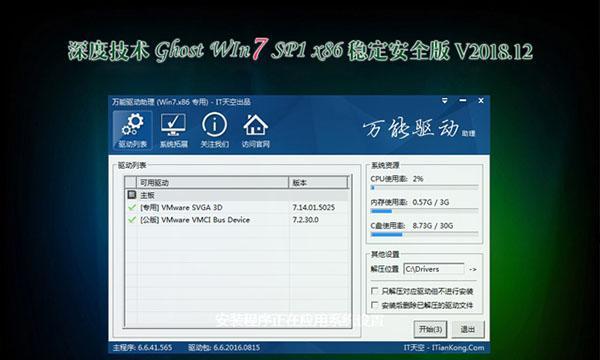The height and width of the screenshot is (360, 600).
Task: Click the 退出 exit button
Action: 468,329
